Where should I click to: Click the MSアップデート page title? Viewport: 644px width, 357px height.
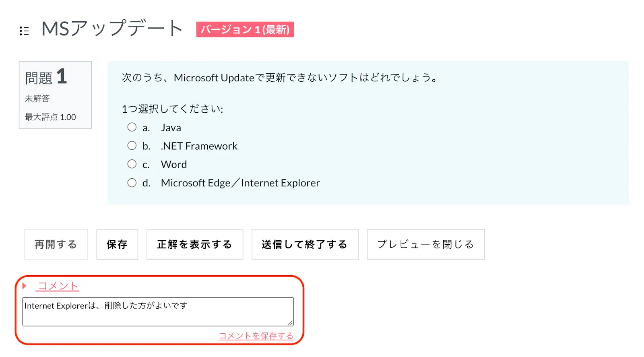coord(112,29)
